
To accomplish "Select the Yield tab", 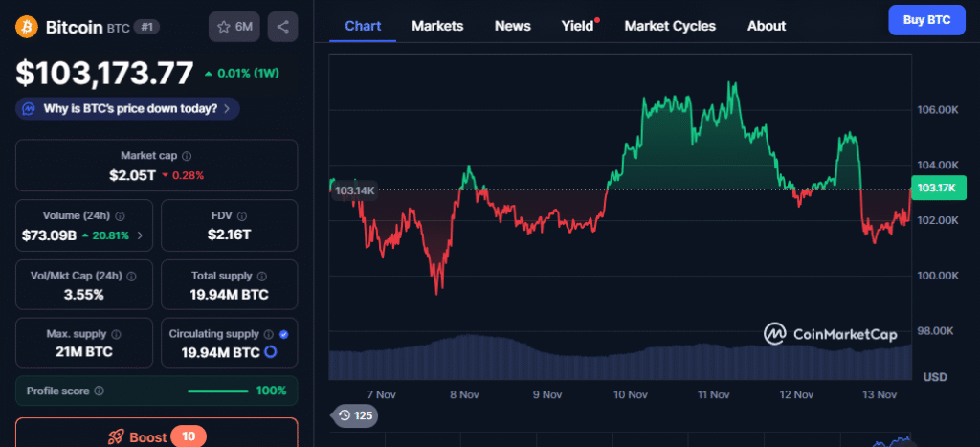I will point(577,26).
